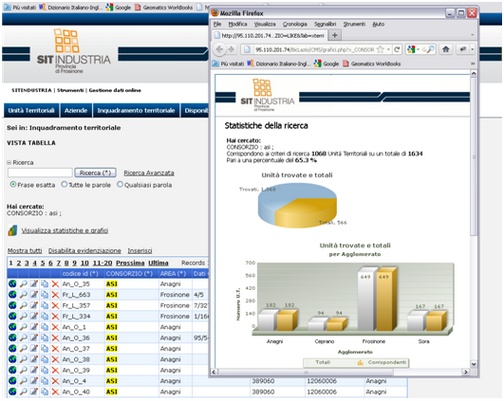Delete the An_O_1 row with the red X

pos(55,327)
